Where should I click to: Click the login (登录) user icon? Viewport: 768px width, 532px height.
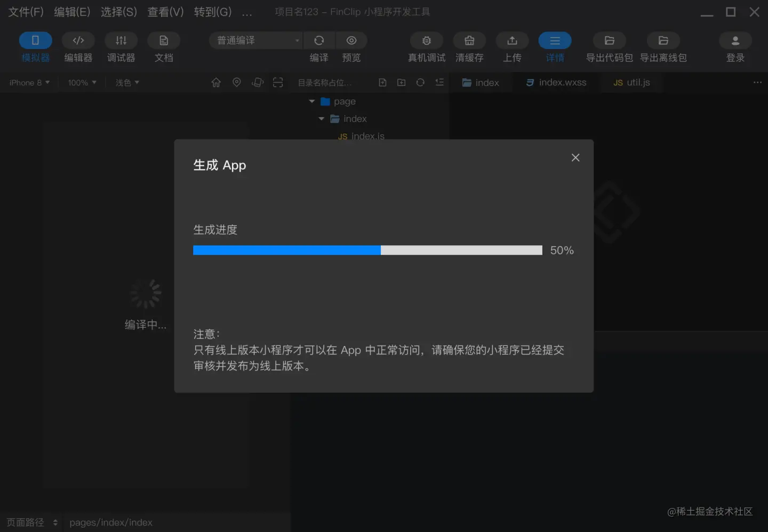735,41
